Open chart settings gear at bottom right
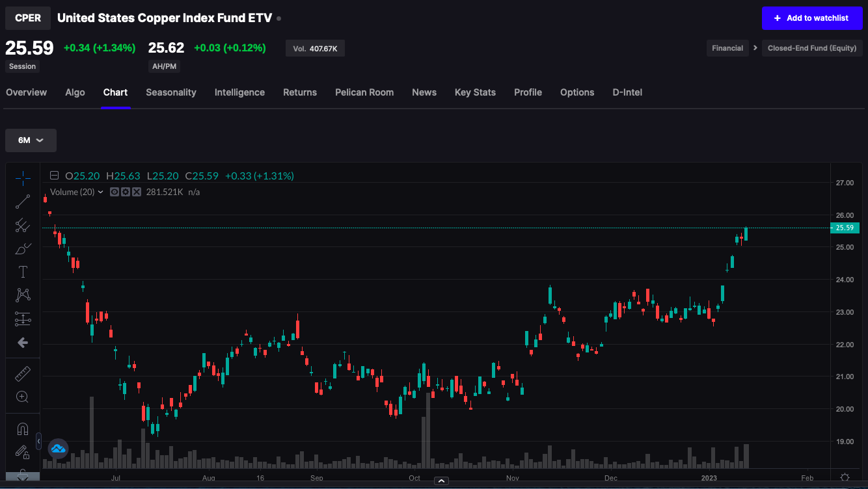Image resolution: width=868 pixels, height=489 pixels. [x=845, y=477]
